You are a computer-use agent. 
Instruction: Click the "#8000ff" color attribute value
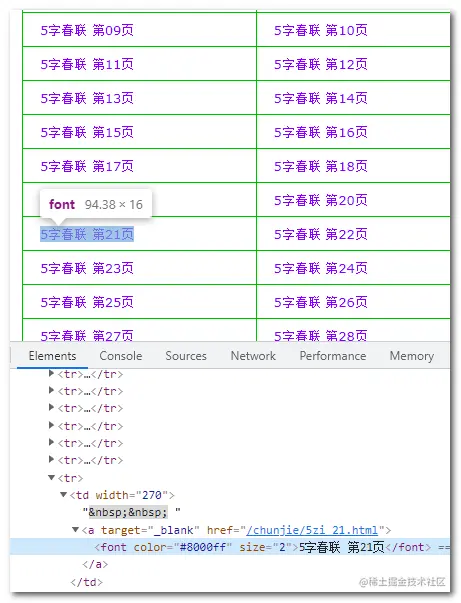click(203, 547)
